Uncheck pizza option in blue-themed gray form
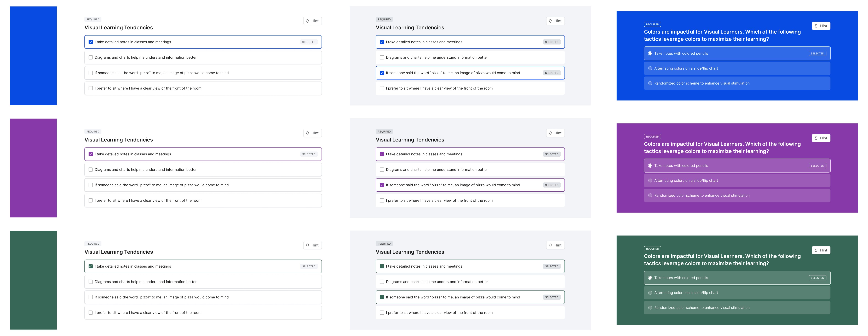The width and height of the screenshot is (868, 336). (382, 73)
